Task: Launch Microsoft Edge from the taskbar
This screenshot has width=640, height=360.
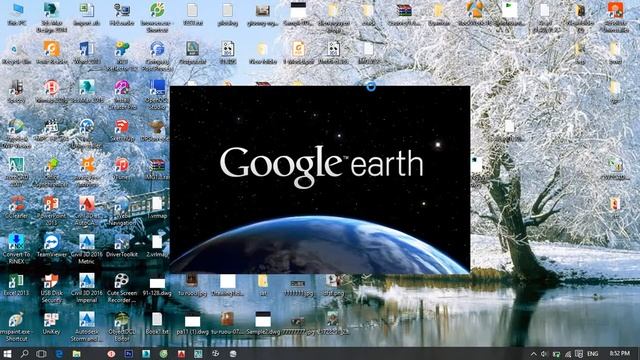Action: pyautogui.click(x=59, y=353)
